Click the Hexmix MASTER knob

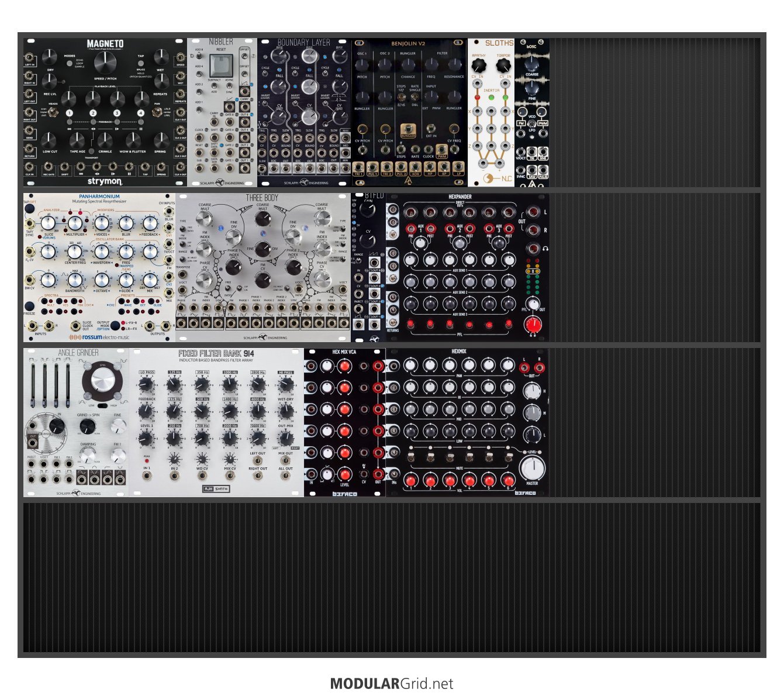[x=532, y=467]
